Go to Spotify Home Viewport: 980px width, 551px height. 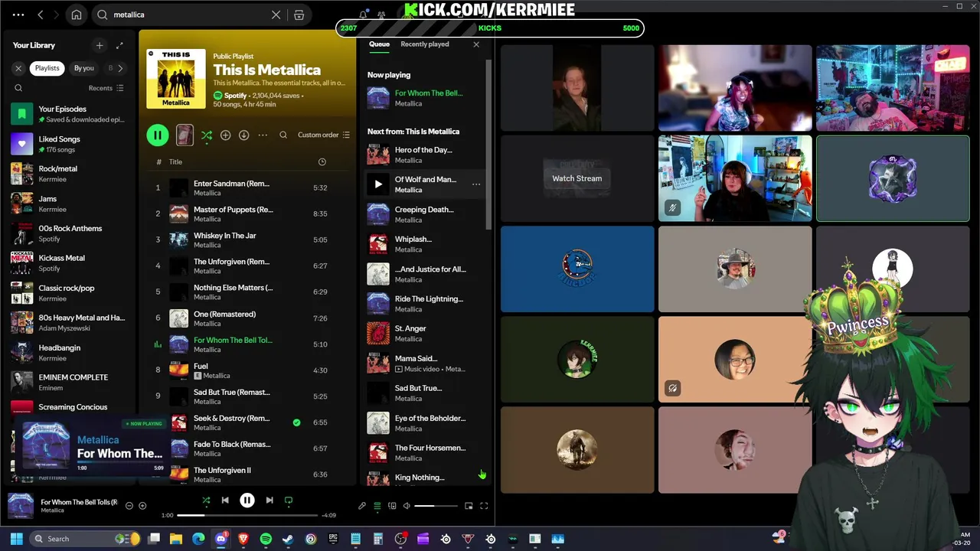(77, 15)
